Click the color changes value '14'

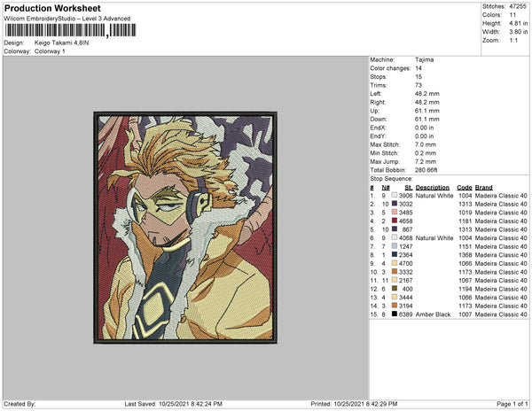pyautogui.click(x=419, y=68)
